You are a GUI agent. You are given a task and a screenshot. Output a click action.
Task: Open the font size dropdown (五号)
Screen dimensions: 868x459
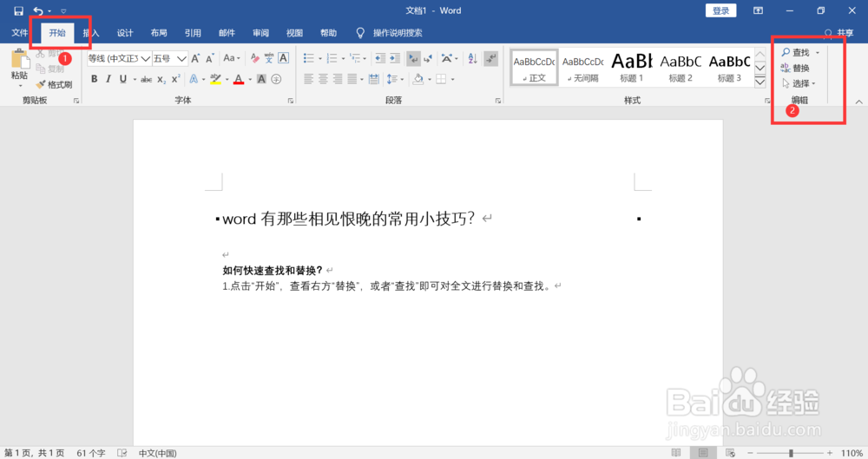click(181, 58)
